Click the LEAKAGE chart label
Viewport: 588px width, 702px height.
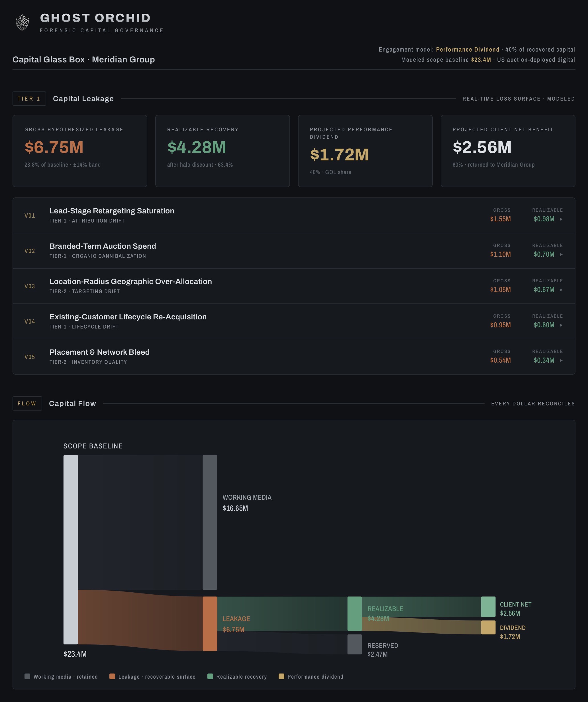236,619
